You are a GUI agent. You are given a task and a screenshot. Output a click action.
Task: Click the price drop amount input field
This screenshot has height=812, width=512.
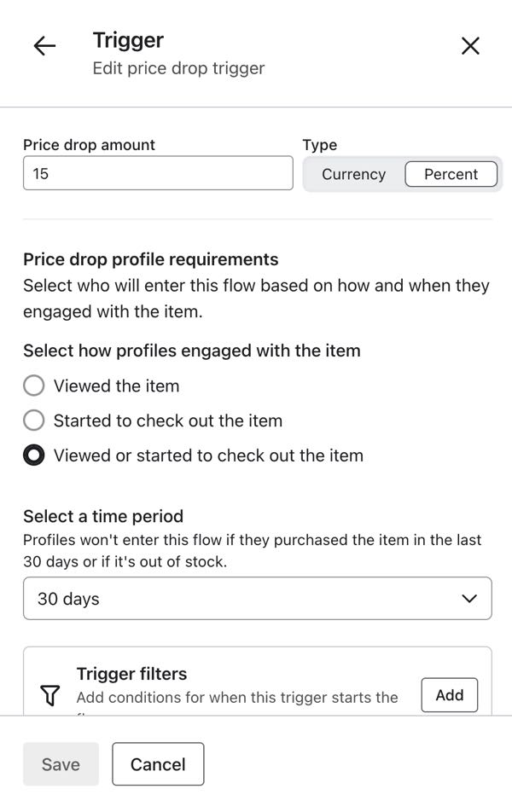[x=158, y=173]
